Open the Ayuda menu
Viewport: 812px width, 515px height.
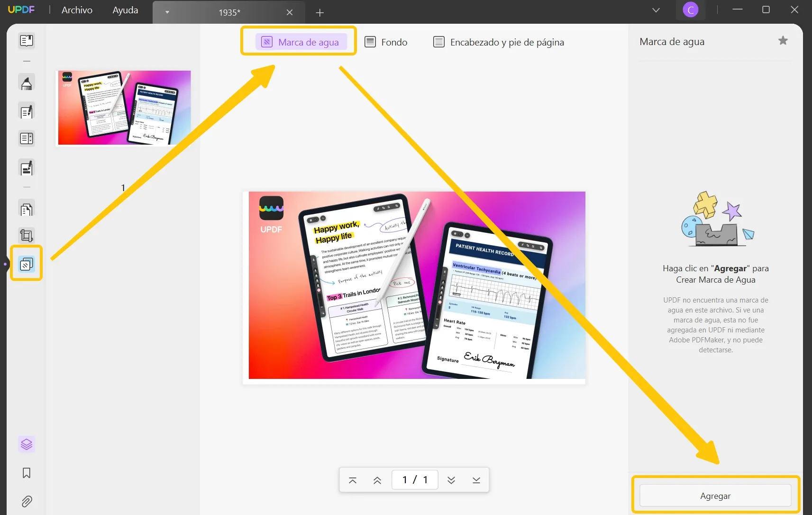point(125,10)
